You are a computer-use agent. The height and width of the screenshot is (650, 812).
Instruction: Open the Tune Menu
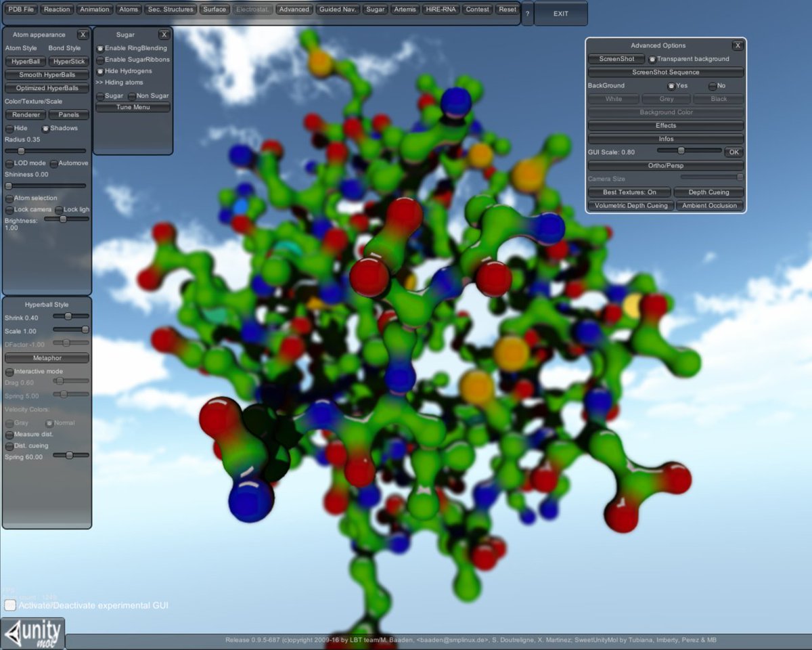(133, 107)
